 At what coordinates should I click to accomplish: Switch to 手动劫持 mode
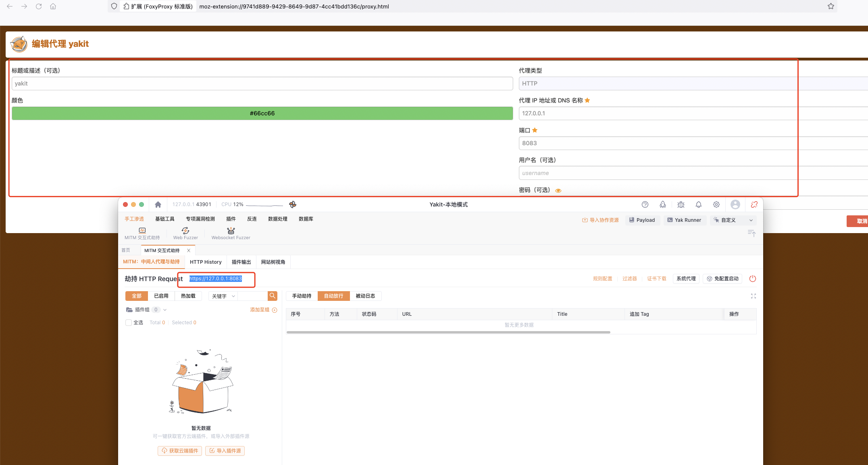[x=302, y=296]
